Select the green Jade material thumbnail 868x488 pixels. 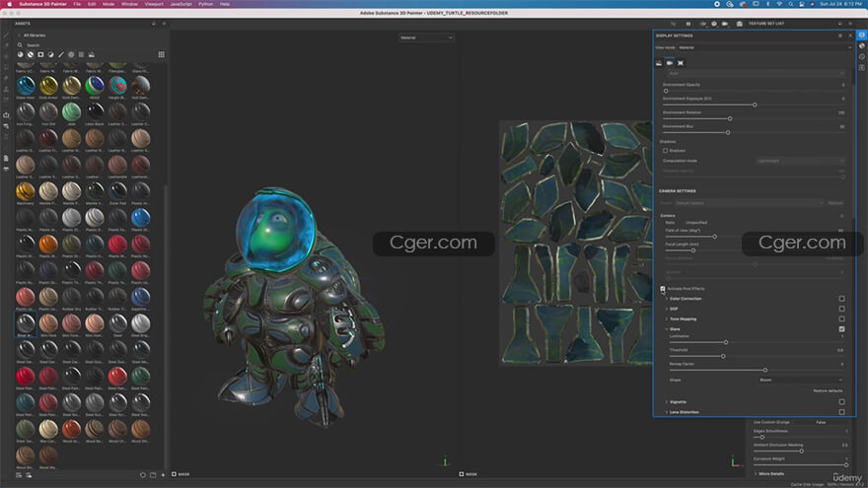point(71,112)
